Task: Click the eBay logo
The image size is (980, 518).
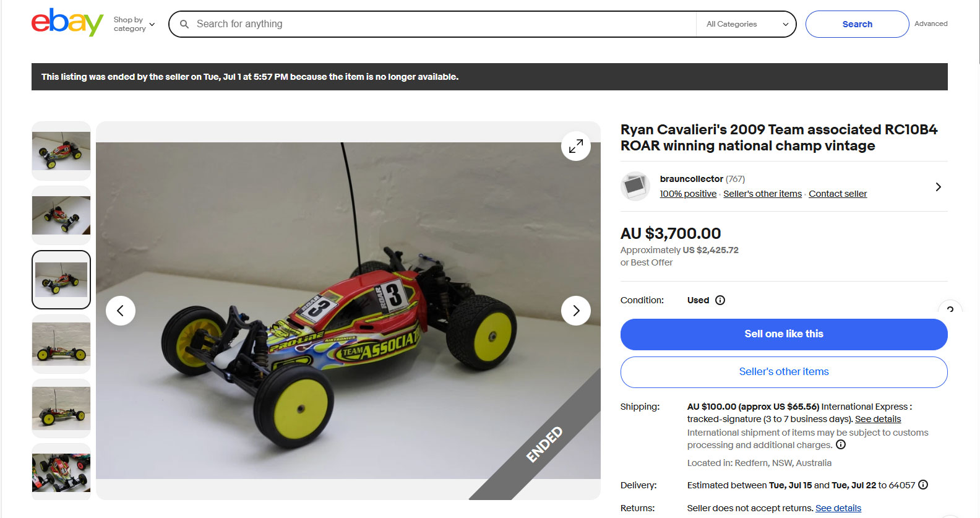Action: point(67,23)
